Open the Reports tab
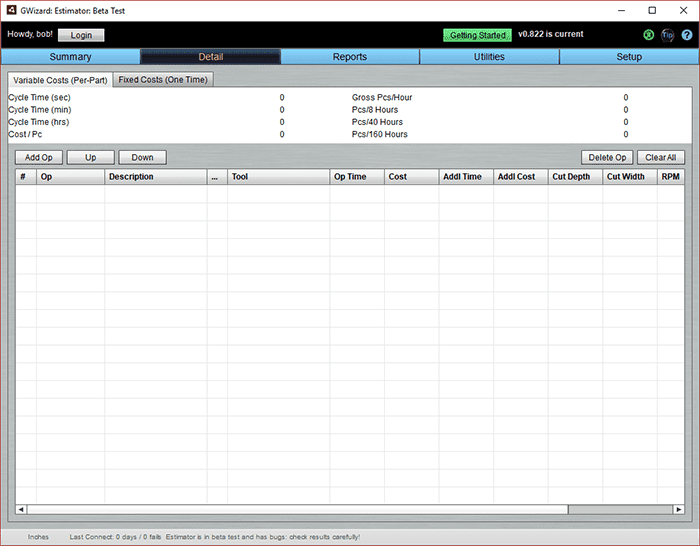The height and width of the screenshot is (546, 700). pos(350,57)
